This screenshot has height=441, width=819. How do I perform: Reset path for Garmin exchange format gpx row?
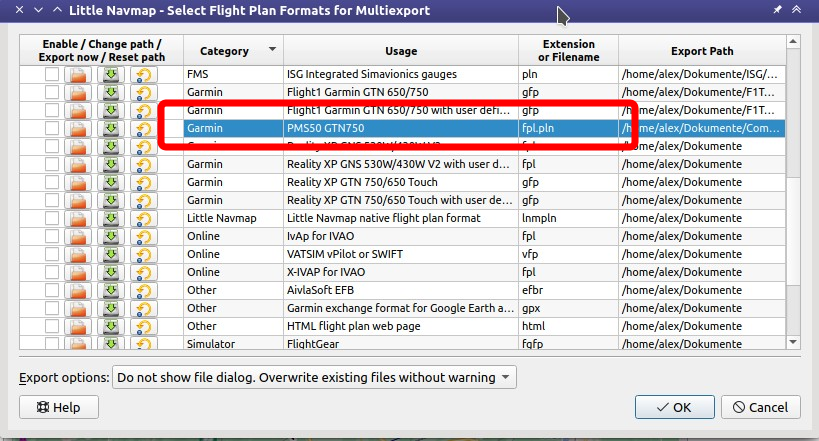pyautogui.click(x=144, y=308)
